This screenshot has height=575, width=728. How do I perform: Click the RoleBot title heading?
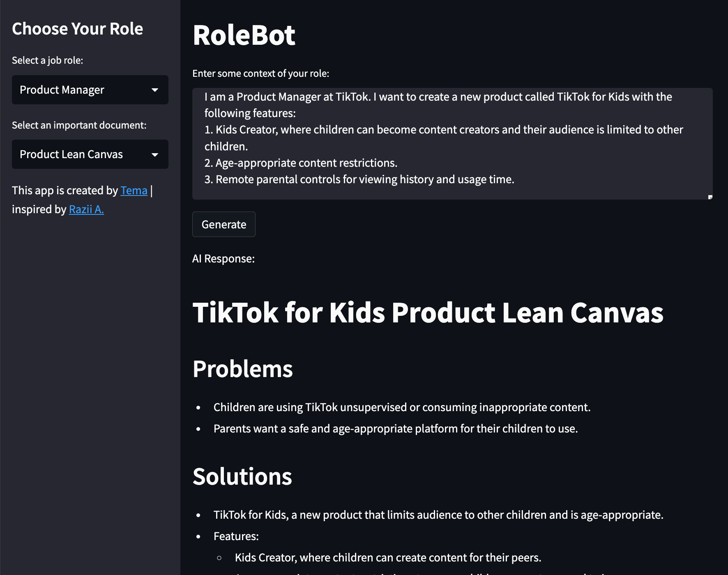[x=244, y=35]
